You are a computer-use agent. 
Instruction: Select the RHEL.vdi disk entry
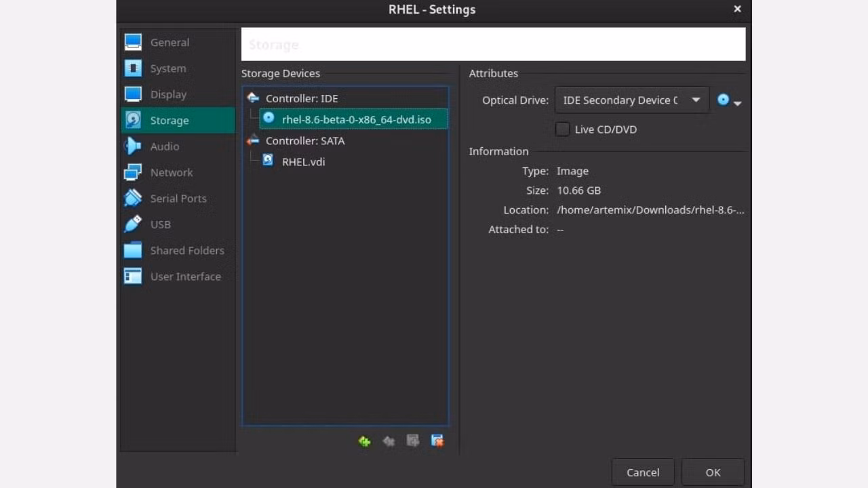303,162
